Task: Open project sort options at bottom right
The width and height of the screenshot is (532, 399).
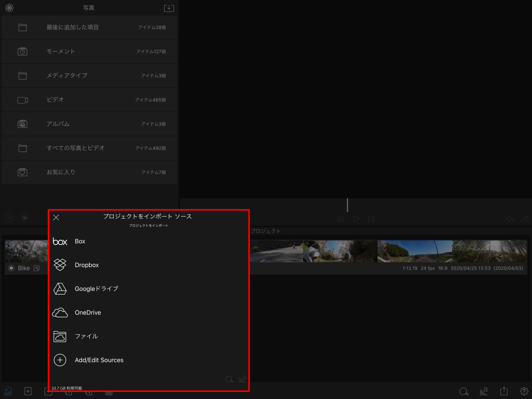Action: (484, 391)
